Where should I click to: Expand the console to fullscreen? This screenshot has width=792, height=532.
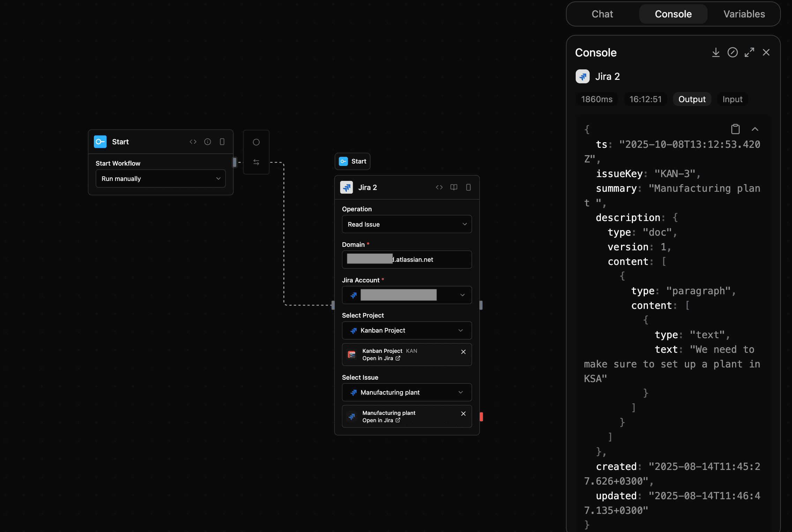pos(749,52)
